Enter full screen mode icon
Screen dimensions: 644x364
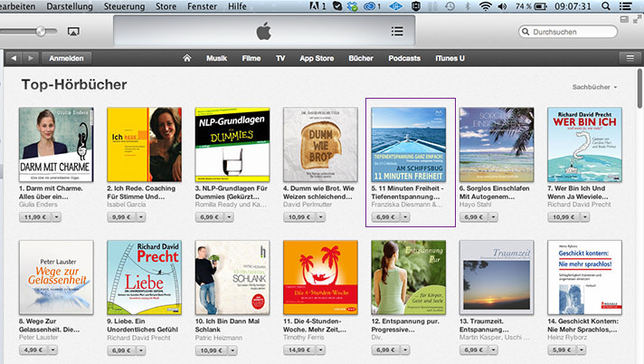637,19
